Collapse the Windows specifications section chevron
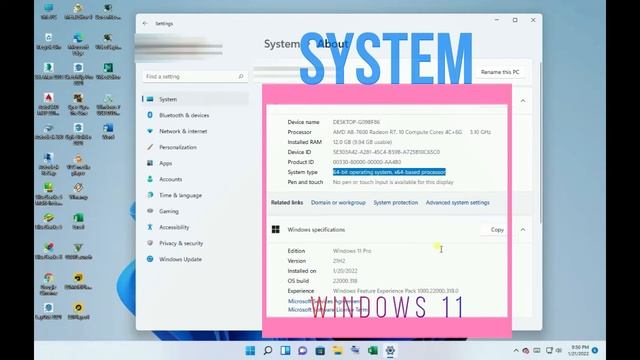The height and width of the screenshot is (360, 640). 523,229
